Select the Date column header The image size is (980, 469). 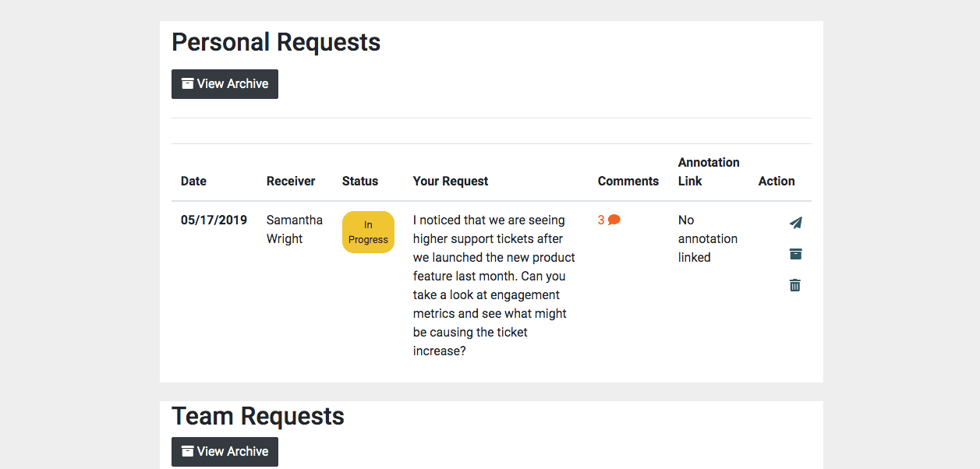pos(193,181)
